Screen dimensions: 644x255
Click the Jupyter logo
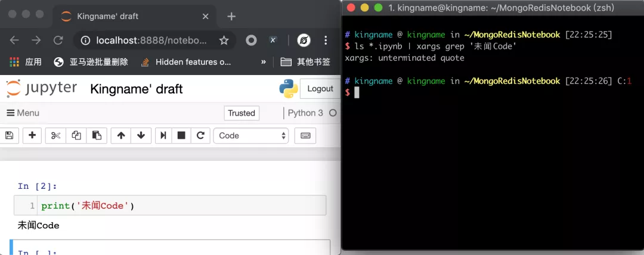[42, 89]
